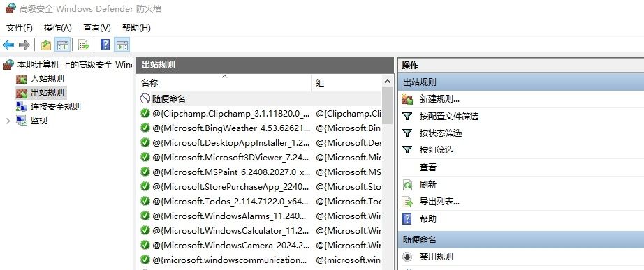Open the 查看 action in actions pane

[428, 167]
